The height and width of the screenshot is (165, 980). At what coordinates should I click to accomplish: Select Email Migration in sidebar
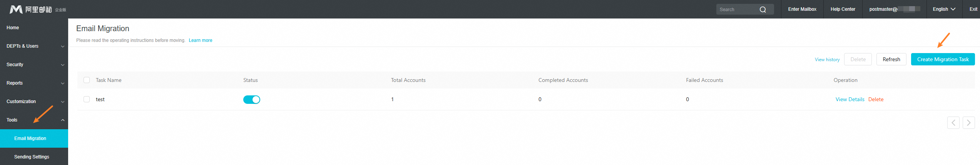pyautogui.click(x=34, y=138)
